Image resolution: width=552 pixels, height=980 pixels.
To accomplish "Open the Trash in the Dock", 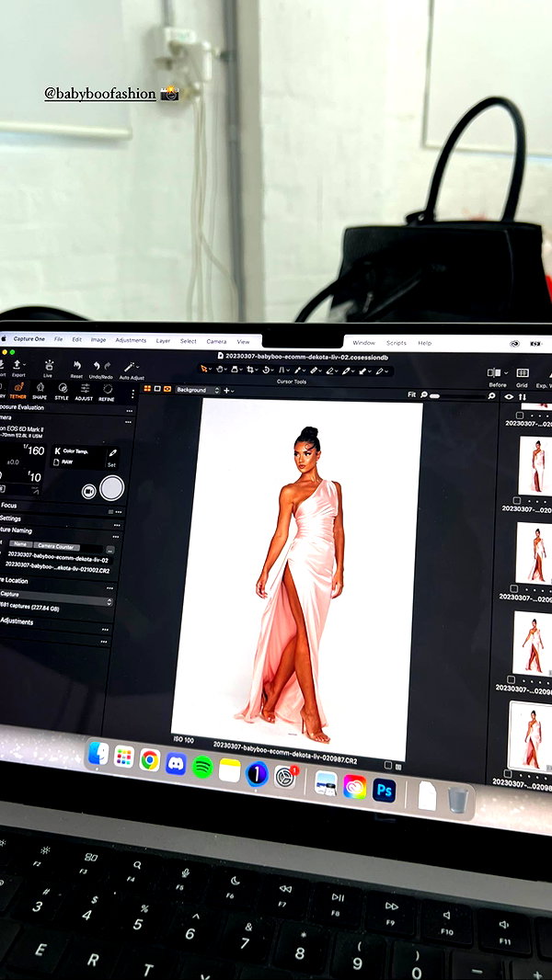I will (x=457, y=799).
